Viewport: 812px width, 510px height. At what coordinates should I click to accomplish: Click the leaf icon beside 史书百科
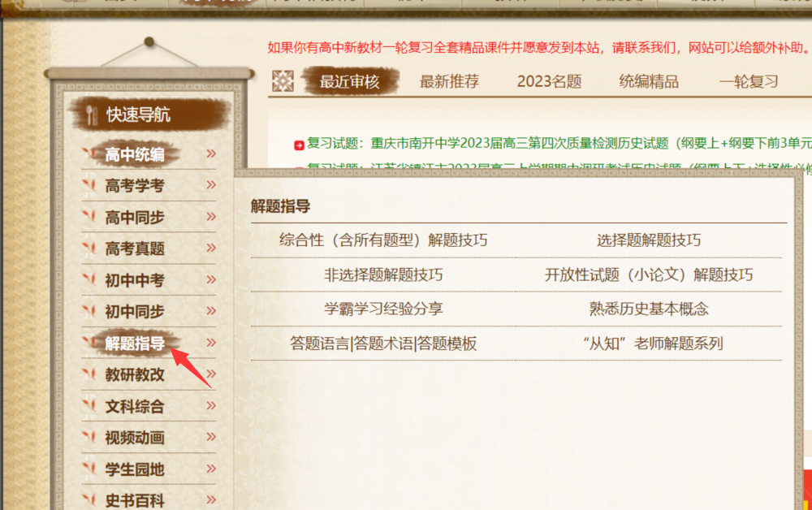[x=89, y=499]
